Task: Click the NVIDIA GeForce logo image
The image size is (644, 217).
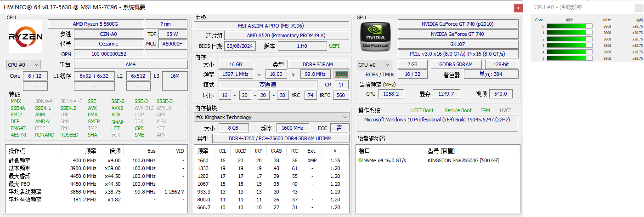Action: (x=375, y=36)
